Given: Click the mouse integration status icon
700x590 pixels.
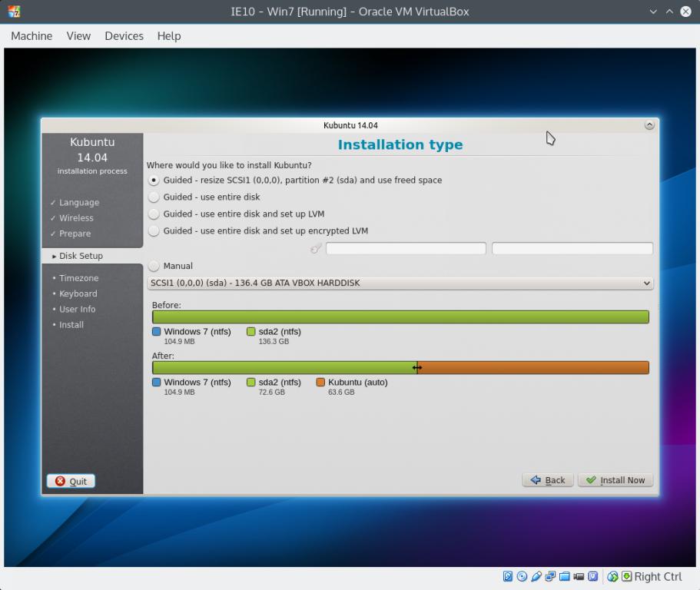Looking at the screenshot, I should tap(612, 577).
